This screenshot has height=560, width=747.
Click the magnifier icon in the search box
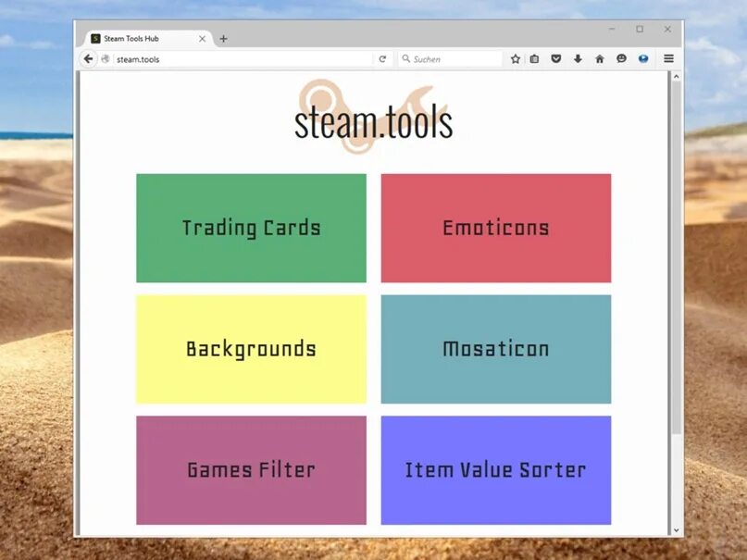[405, 58]
